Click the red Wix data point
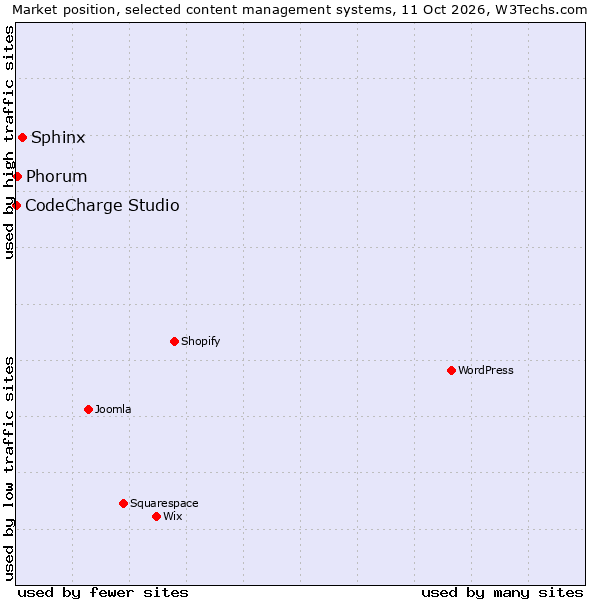The width and height of the screenshot is (600, 600). tap(156, 517)
